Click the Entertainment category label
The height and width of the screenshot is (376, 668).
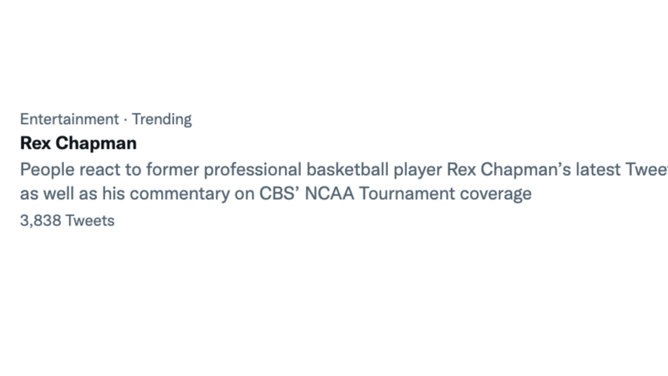(69, 119)
